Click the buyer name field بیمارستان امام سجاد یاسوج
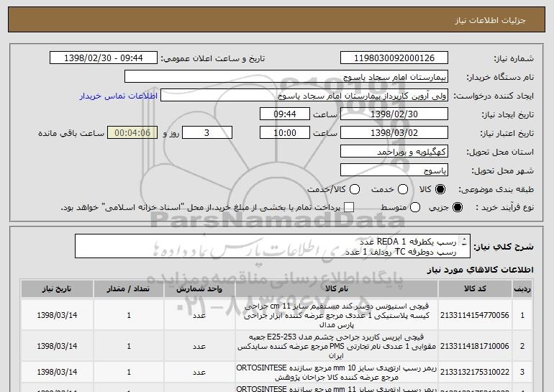Viewport: 554px width, 392px height. 286,77
